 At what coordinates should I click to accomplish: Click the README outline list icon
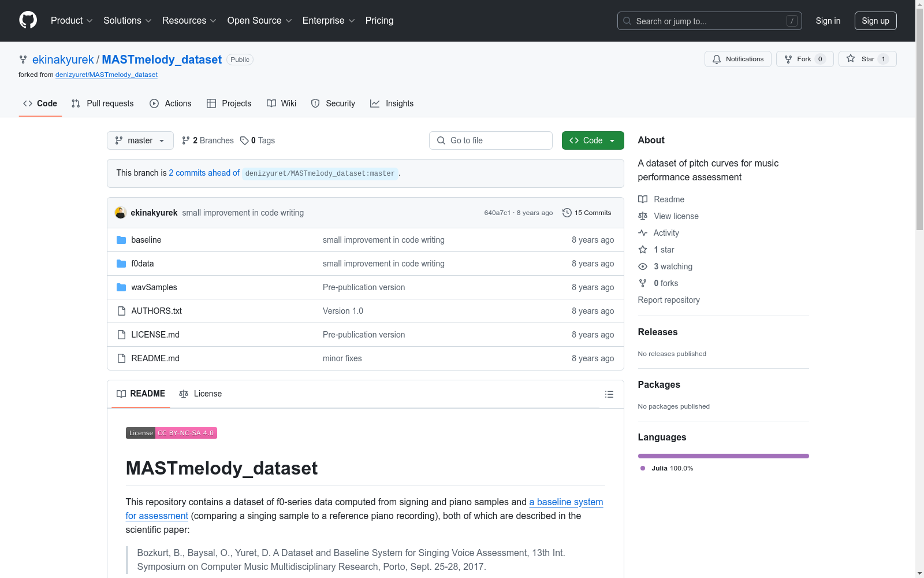[x=609, y=394]
